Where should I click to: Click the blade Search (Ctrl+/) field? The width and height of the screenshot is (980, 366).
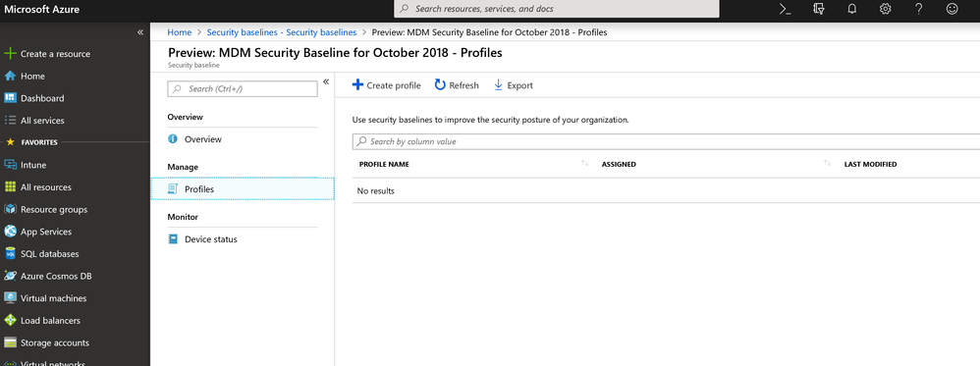pos(243,88)
